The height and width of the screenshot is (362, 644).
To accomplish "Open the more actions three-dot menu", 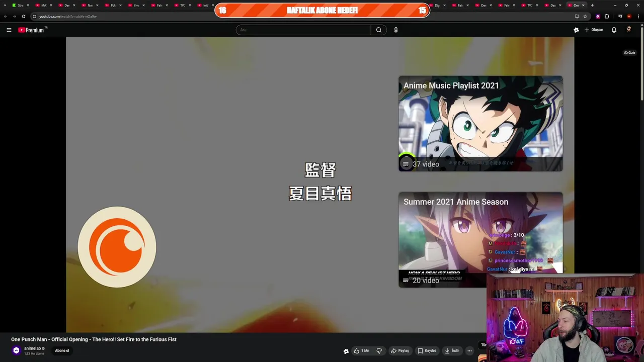I will [x=469, y=350].
